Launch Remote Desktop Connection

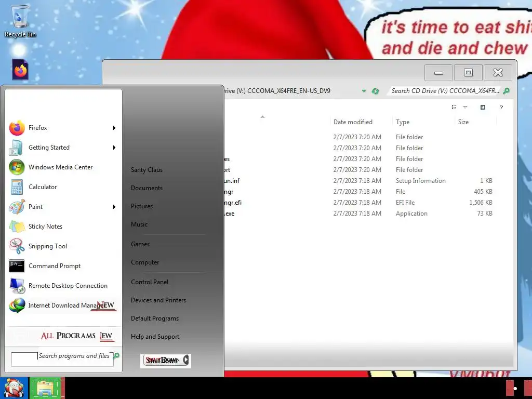coord(62,285)
